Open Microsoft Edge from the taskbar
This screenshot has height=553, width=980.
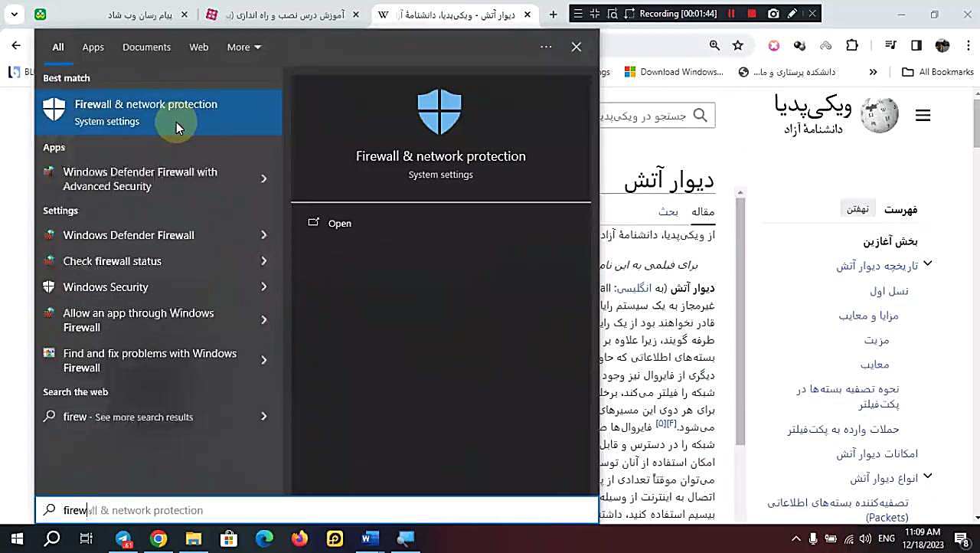[x=264, y=539]
